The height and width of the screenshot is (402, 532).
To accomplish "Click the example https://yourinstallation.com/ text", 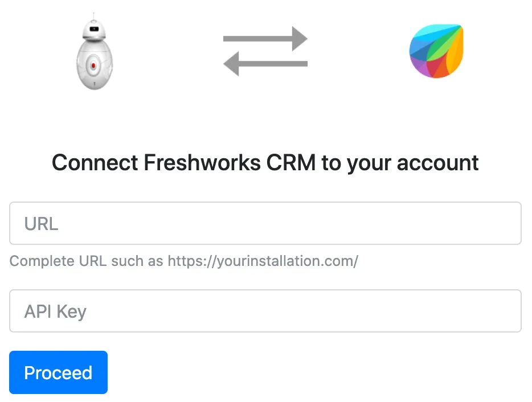I will coord(263,261).
